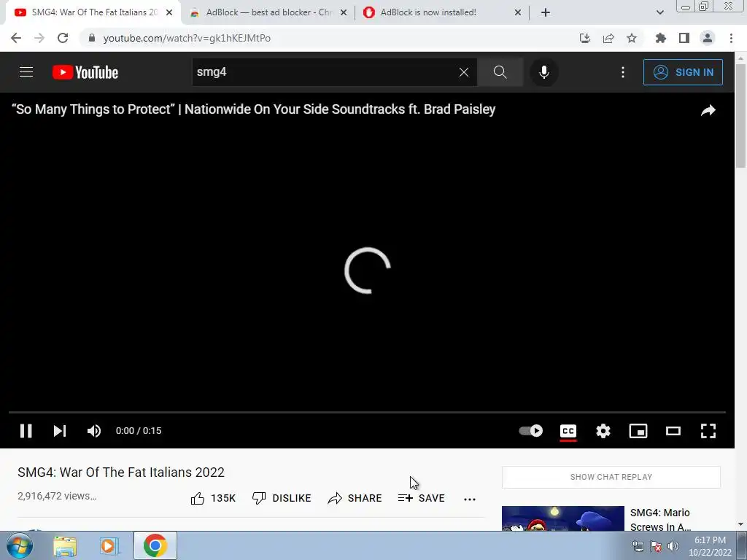Seek on the video progress bar

367,413
